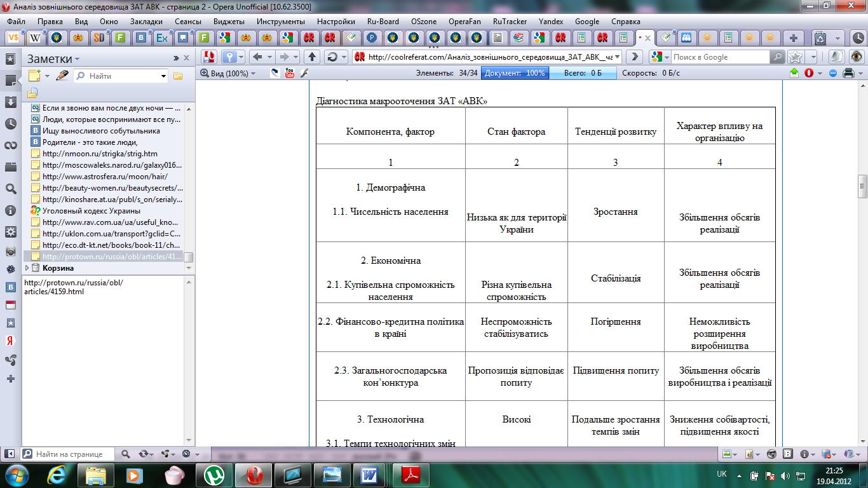Click the Найти на странице field
868x488 pixels.
69,454
